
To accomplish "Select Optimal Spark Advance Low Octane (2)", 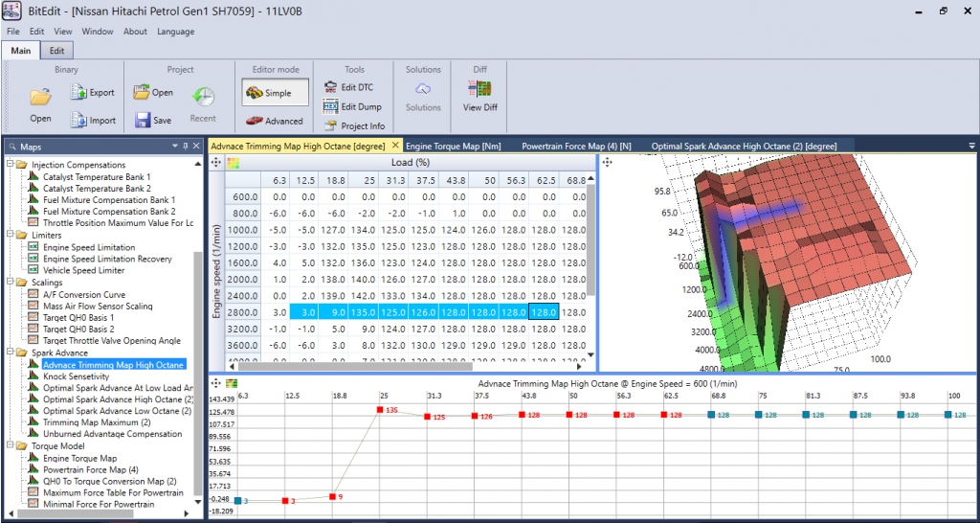I will pos(117,411).
